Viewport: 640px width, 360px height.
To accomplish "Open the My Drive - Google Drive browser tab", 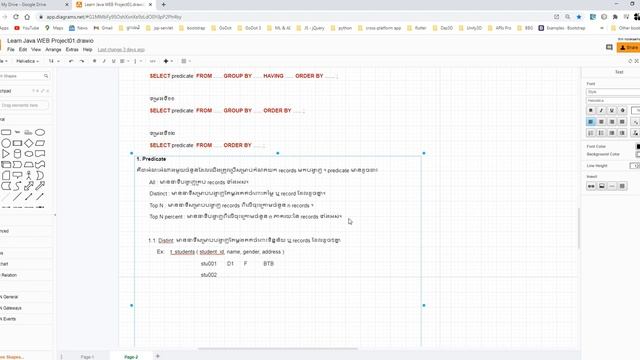I will [x=35, y=4].
